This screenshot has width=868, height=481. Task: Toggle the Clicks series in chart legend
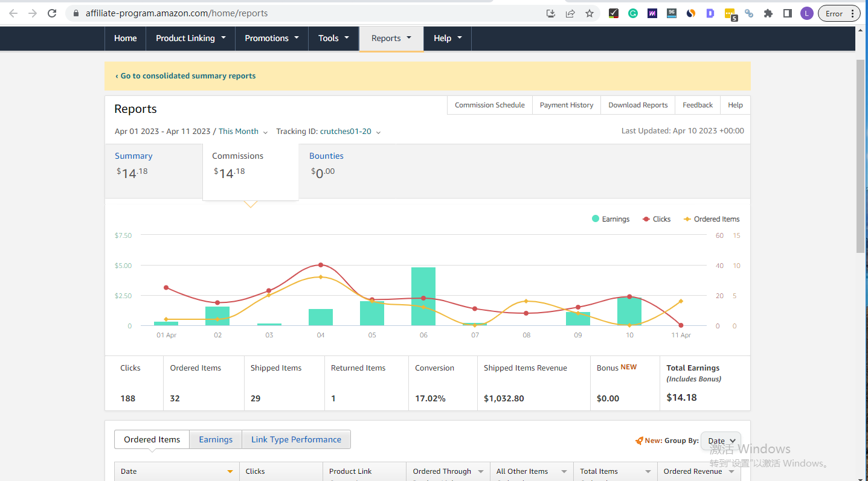point(657,219)
